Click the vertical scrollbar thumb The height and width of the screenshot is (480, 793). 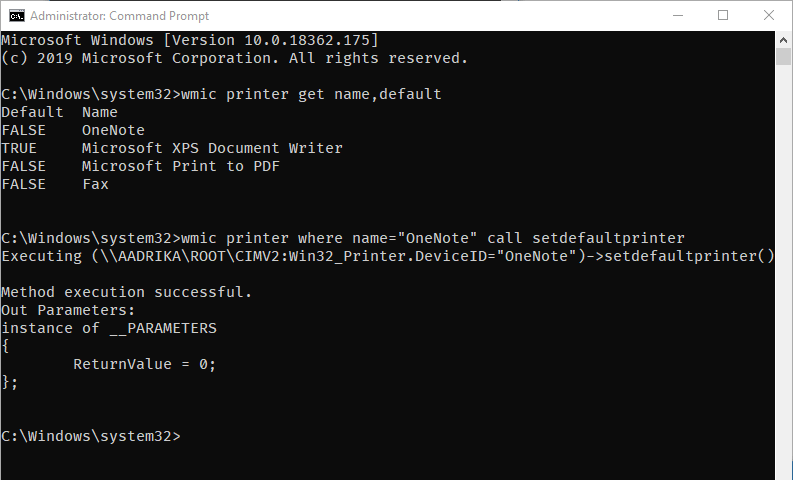[x=783, y=58]
